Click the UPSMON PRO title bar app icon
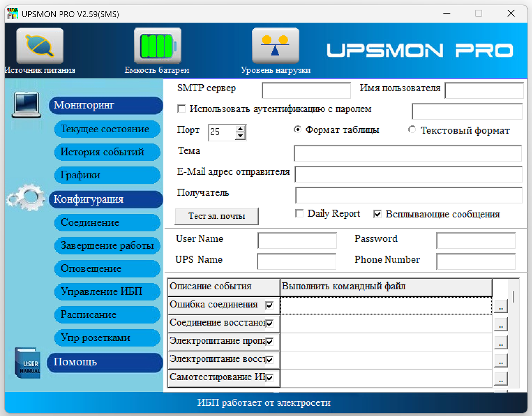The image size is (532, 416). (x=13, y=14)
